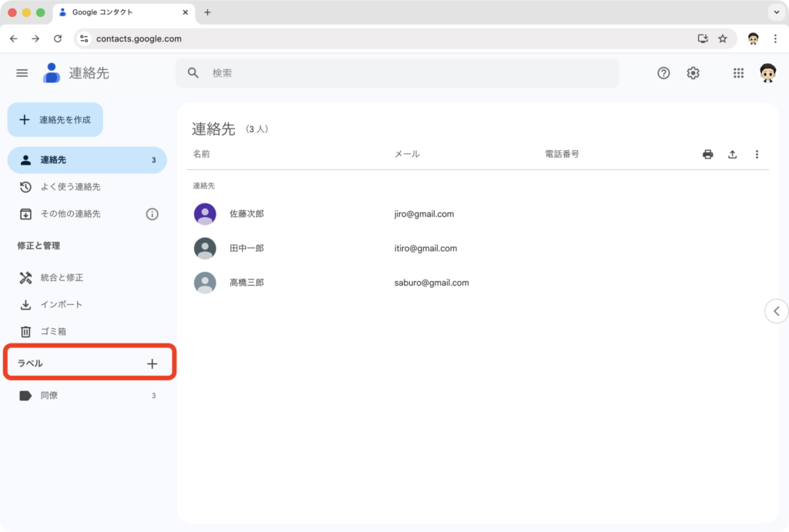Open Google account profile avatar

click(x=767, y=73)
